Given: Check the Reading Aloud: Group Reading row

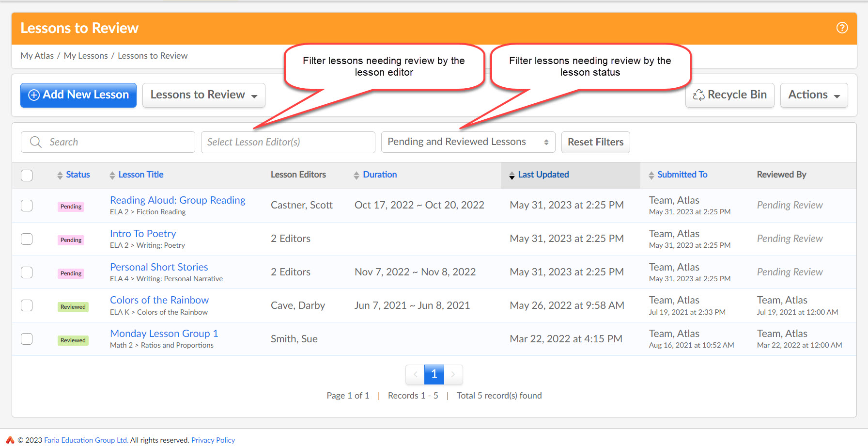Looking at the screenshot, I should pos(27,206).
